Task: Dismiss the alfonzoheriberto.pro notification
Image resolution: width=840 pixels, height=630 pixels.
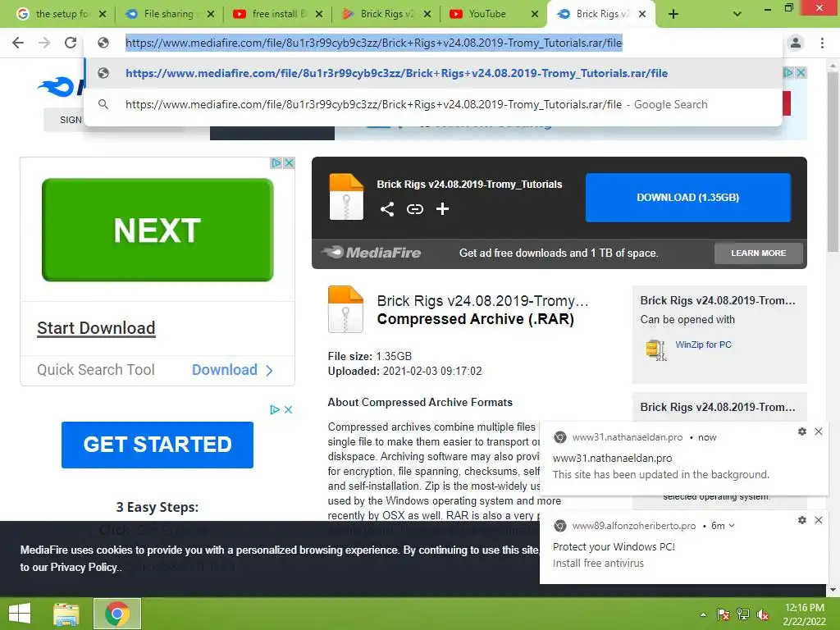Action: pos(819,519)
